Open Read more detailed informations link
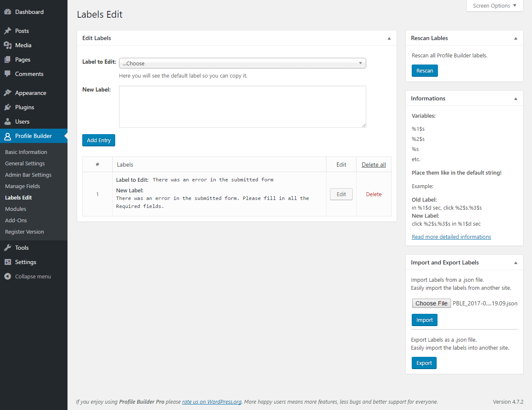The image size is (532, 410). click(451, 237)
